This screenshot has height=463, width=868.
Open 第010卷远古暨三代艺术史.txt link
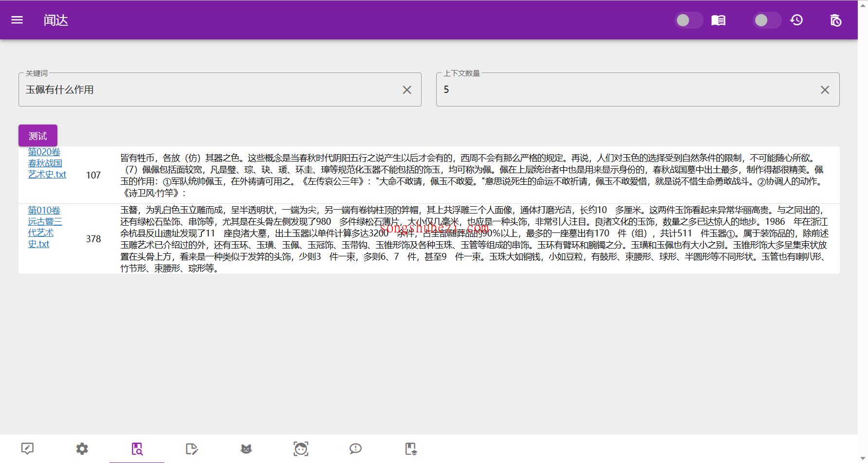45,227
